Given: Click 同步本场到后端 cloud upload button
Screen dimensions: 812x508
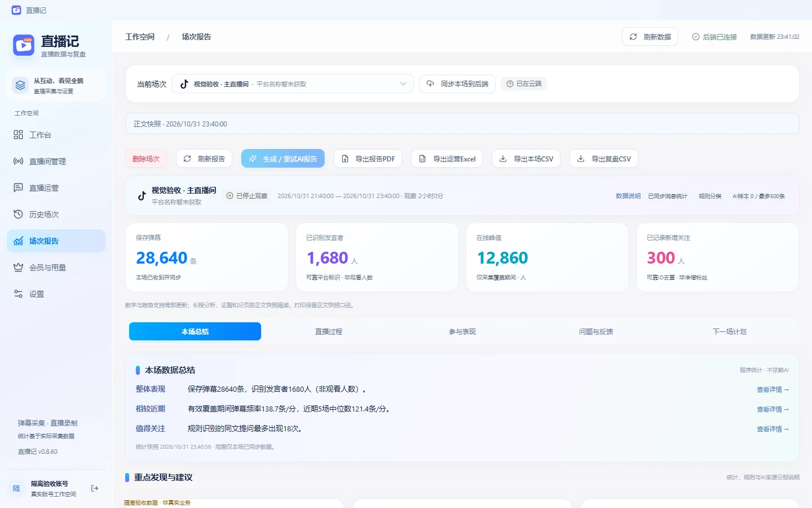Looking at the screenshot, I should click(457, 84).
